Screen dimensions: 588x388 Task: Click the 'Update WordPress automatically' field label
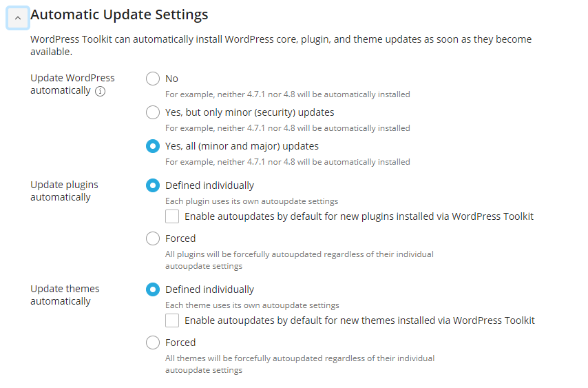point(72,84)
